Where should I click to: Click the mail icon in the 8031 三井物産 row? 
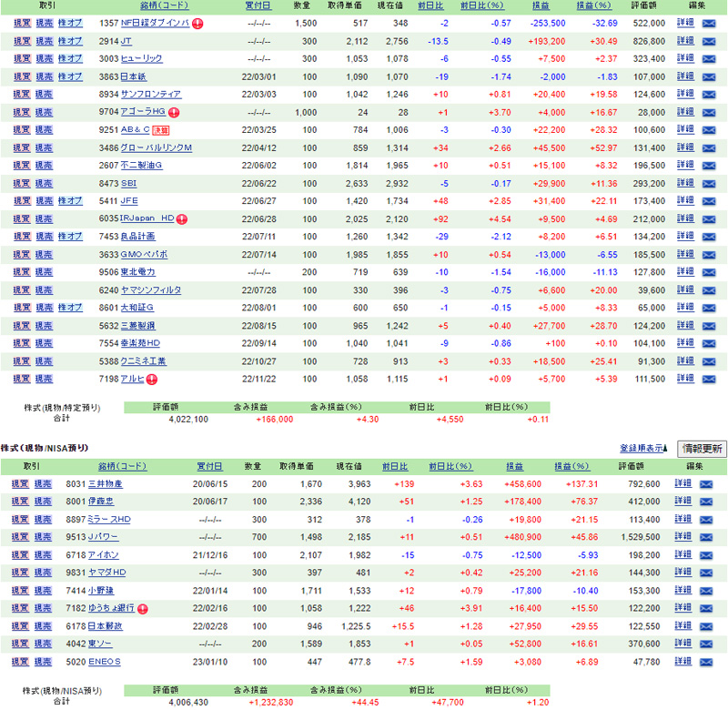click(706, 484)
